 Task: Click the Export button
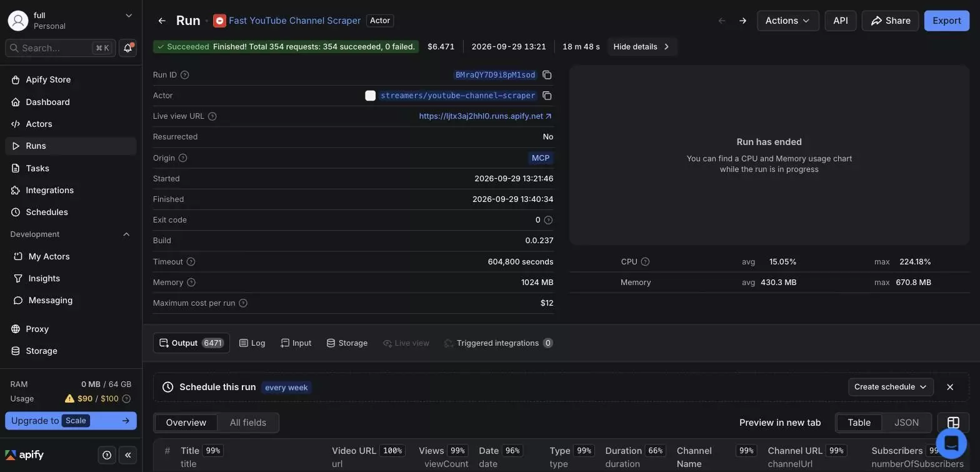947,21
